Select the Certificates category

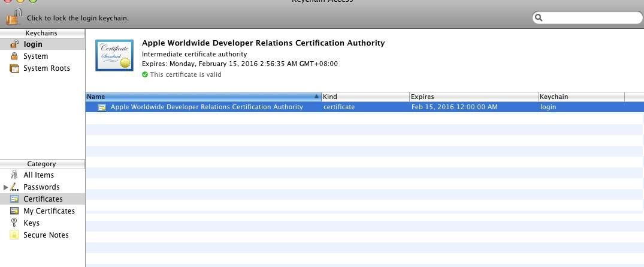[43, 199]
